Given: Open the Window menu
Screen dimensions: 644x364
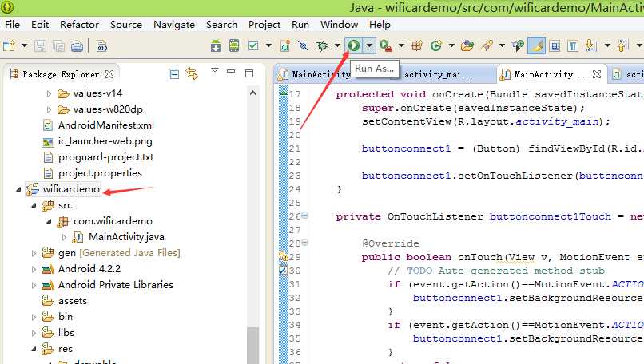Looking at the screenshot, I should 339,25.
